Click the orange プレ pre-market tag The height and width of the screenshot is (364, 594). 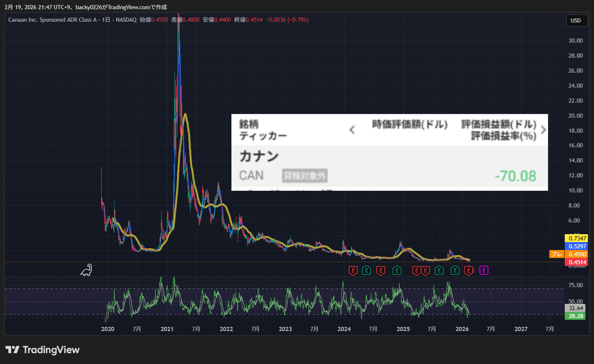coord(557,254)
